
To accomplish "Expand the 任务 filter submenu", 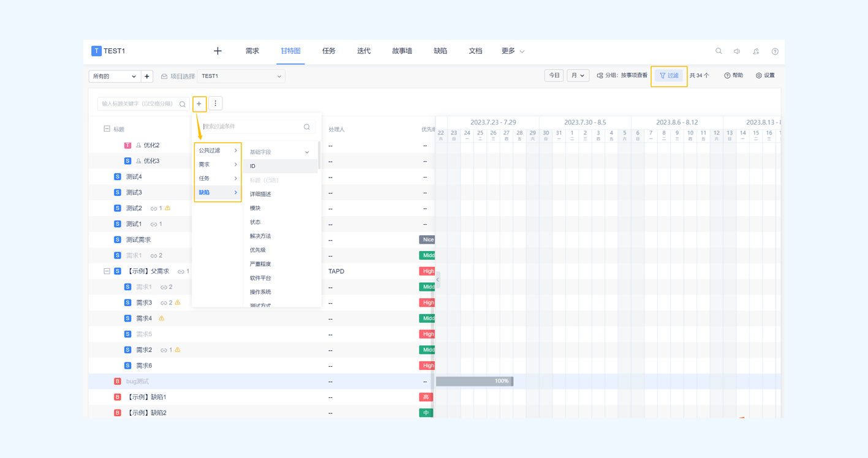I will point(217,179).
